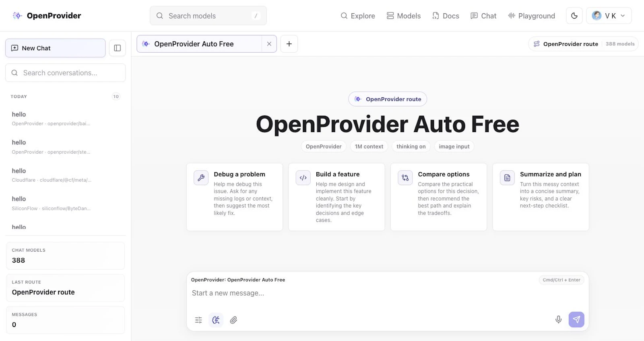Close the OpenProvider Auto Free tab
Screen dimensions: 644x341
point(269,44)
